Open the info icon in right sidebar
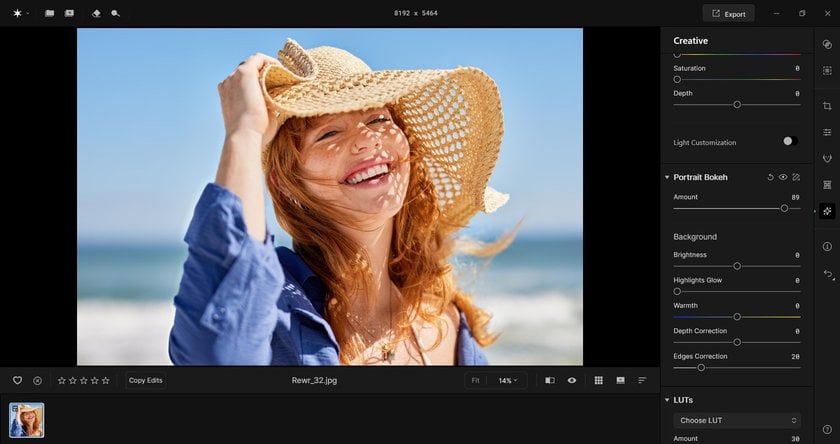Screen dimensions: 840x444 pos(827,246)
